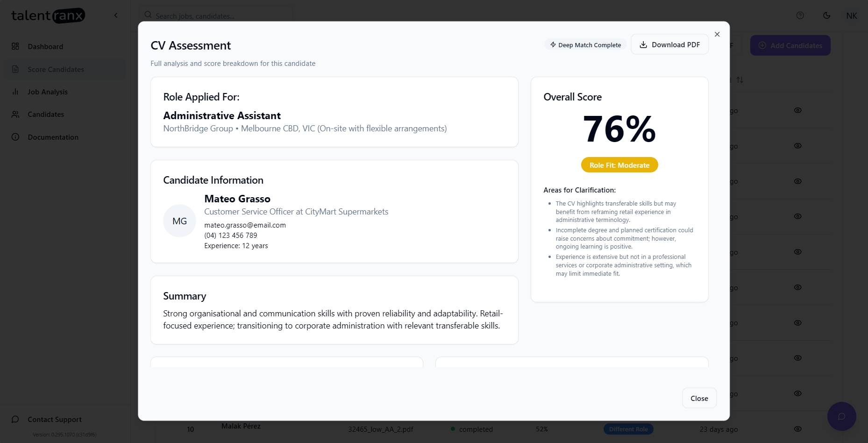Collapse the sidebar with chevron arrow
This screenshot has width=868, height=443.
(x=116, y=15)
